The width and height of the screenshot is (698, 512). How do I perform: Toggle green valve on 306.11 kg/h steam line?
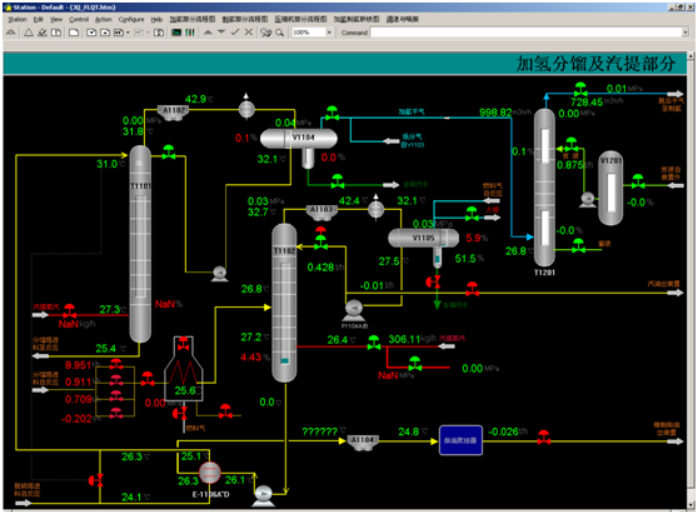pyautogui.click(x=373, y=343)
